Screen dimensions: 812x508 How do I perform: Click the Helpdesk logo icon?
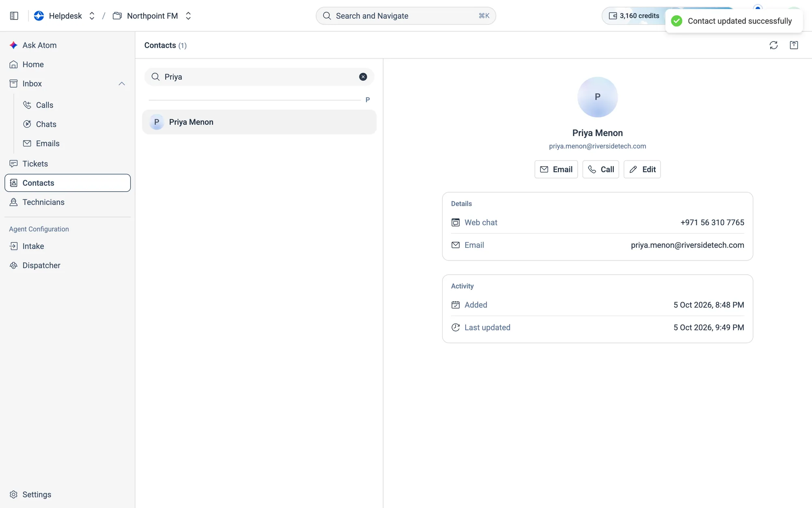pyautogui.click(x=39, y=16)
